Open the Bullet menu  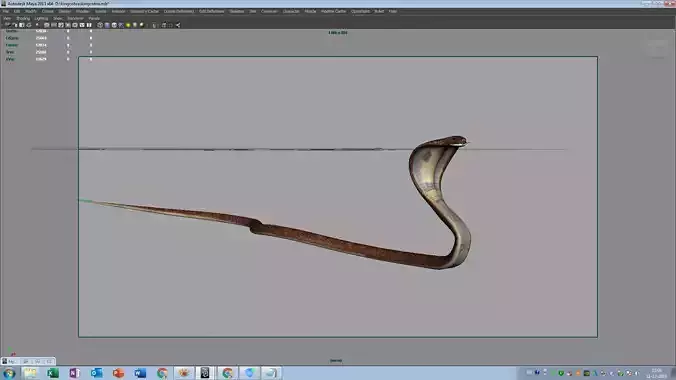coord(379,11)
